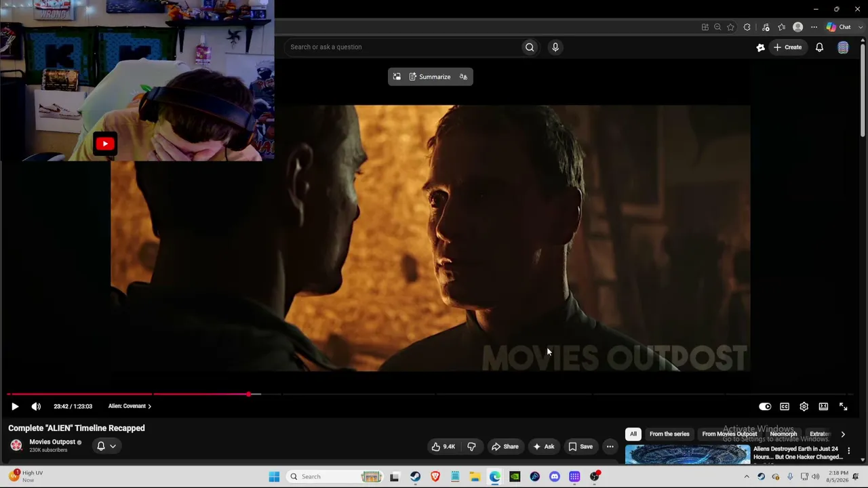The height and width of the screenshot is (488, 868).
Task: Open video settings gear
Action: coord(804,407)
